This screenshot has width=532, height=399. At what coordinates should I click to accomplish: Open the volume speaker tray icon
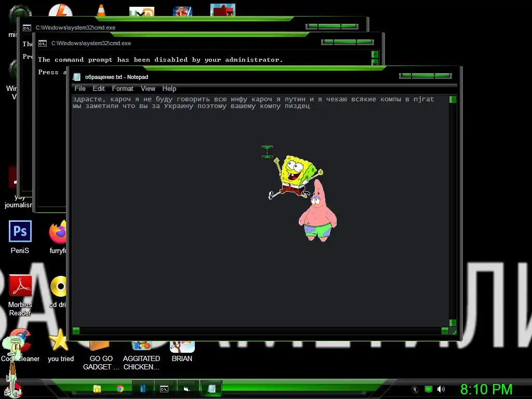coord(441,389)
